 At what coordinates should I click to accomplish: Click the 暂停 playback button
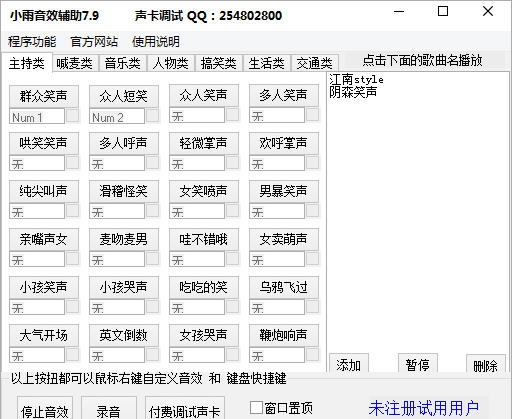point(418,364)
